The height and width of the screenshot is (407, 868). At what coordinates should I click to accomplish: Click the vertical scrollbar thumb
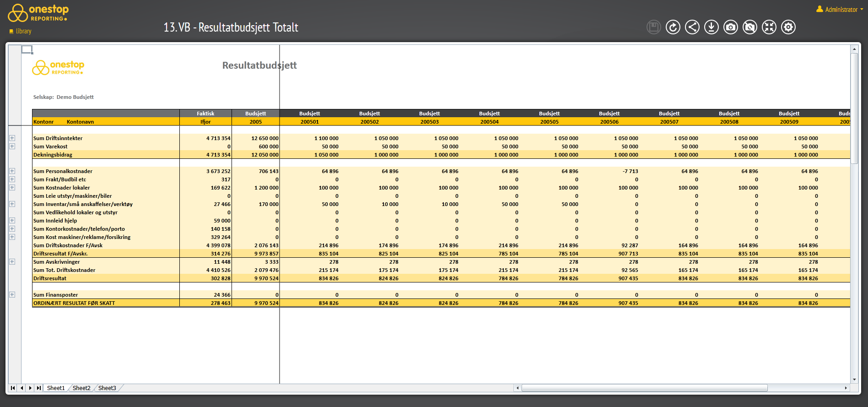854,109
